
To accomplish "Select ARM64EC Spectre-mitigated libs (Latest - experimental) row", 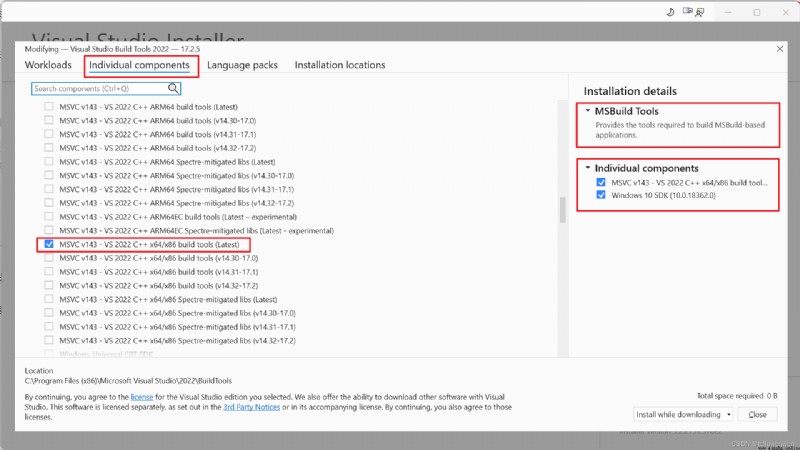I will (196, 231).
